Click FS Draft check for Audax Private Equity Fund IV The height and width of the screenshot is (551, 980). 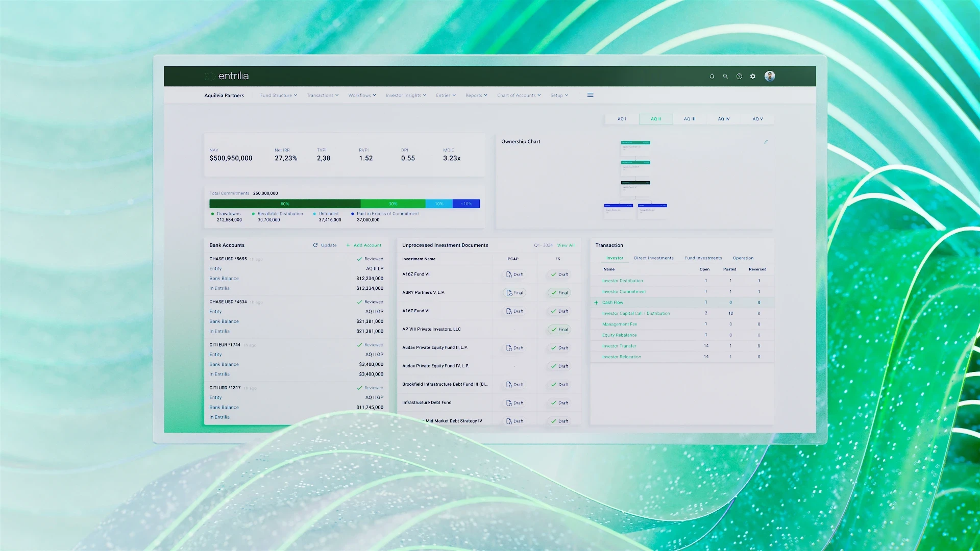click(x=559, y=366)
